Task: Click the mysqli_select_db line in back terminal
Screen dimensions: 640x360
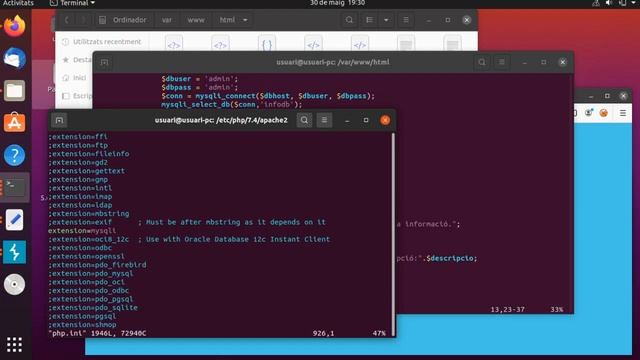Action: (x=231, y=104)
